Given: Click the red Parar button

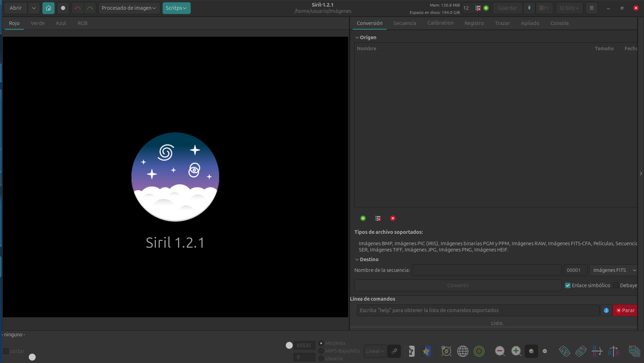Looking at the screenshot, I should 625,310.
